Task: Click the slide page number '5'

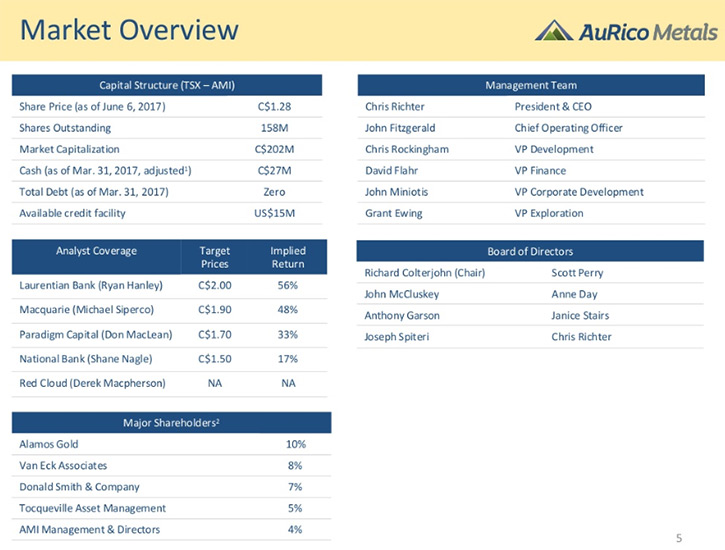Action: 679,538
